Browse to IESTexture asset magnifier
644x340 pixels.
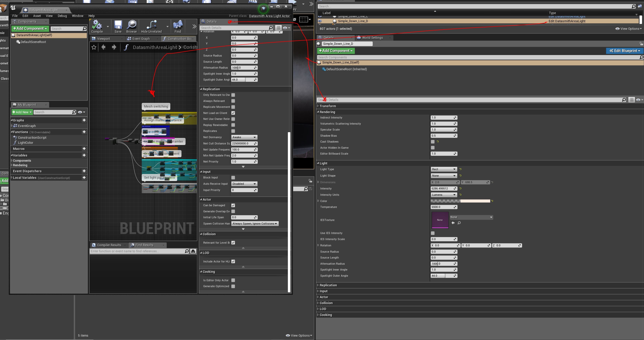coord(459,223)
